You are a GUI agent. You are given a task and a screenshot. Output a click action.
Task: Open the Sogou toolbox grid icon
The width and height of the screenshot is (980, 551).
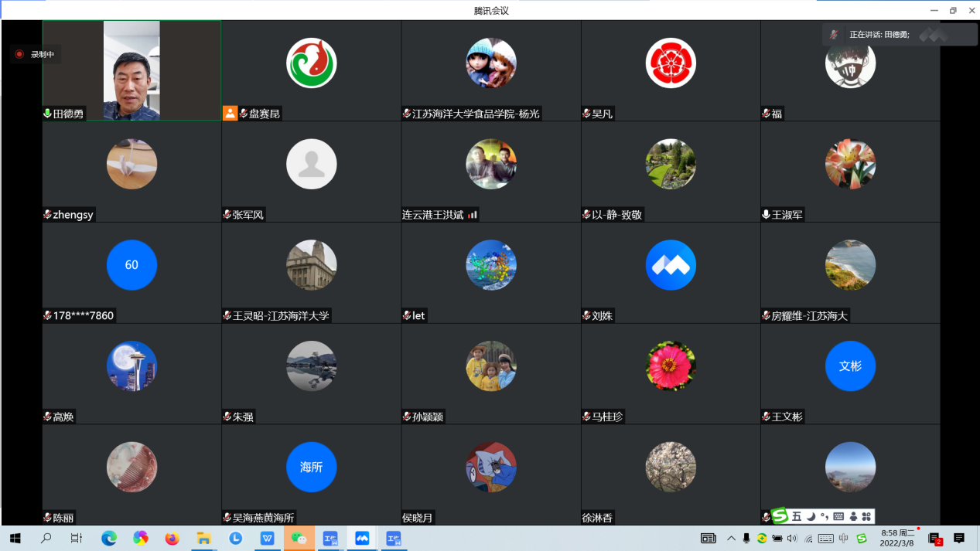click(867, 516)
